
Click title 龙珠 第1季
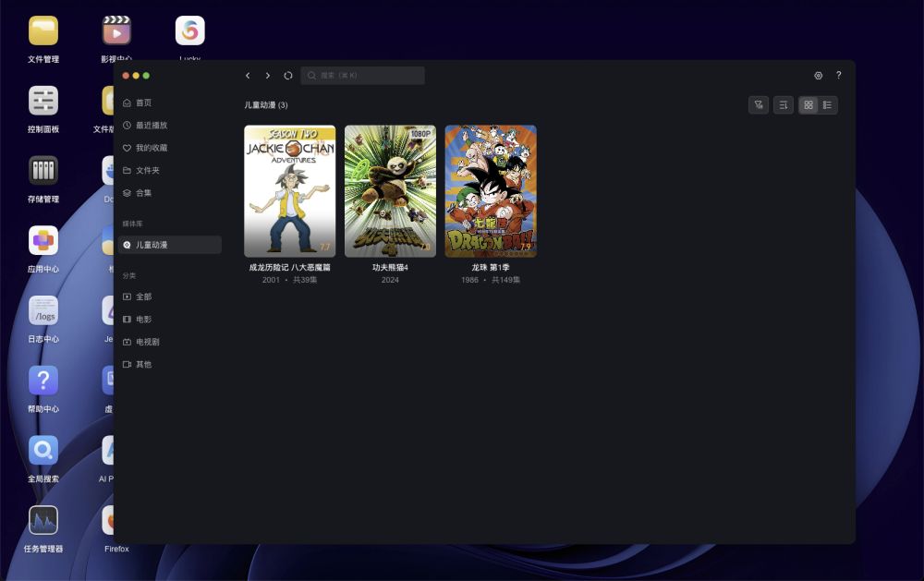point(491,268)
